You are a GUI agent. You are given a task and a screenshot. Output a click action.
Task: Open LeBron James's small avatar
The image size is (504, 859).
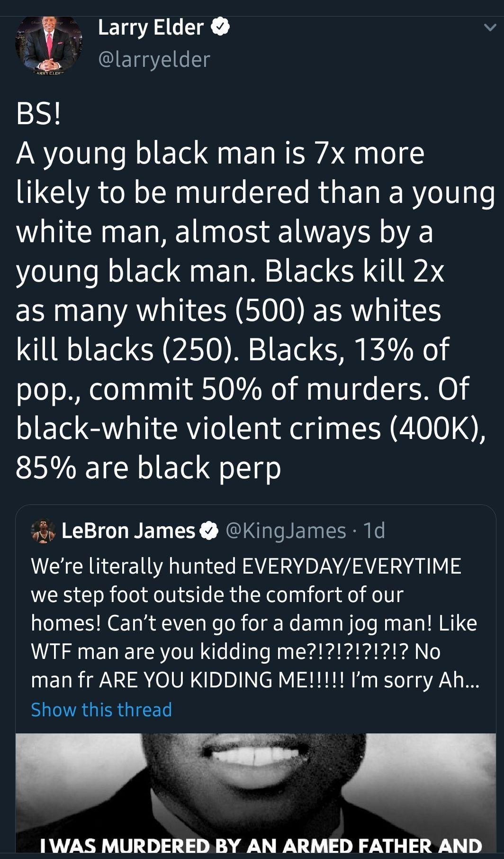(43, 531)
